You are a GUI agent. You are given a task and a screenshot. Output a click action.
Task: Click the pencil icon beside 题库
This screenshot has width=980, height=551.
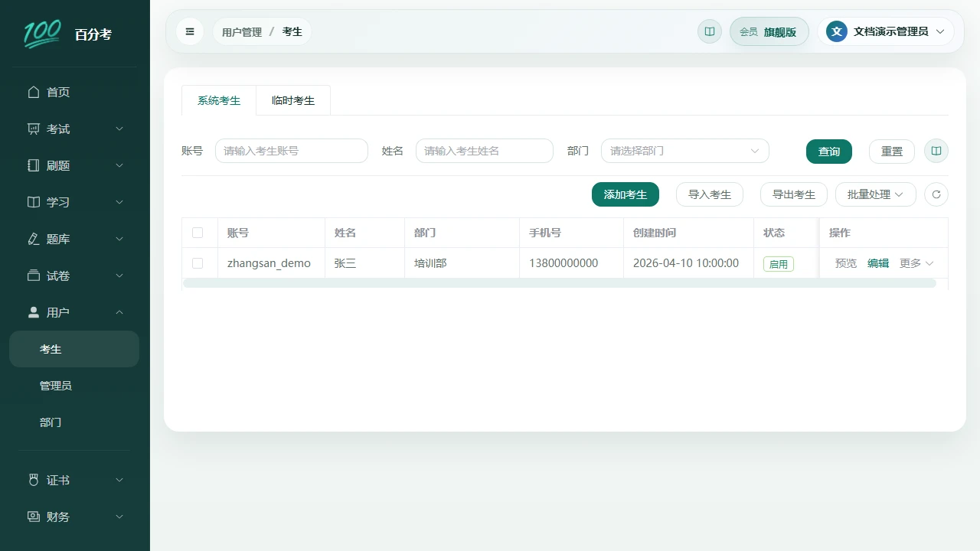tap(33, 239)
